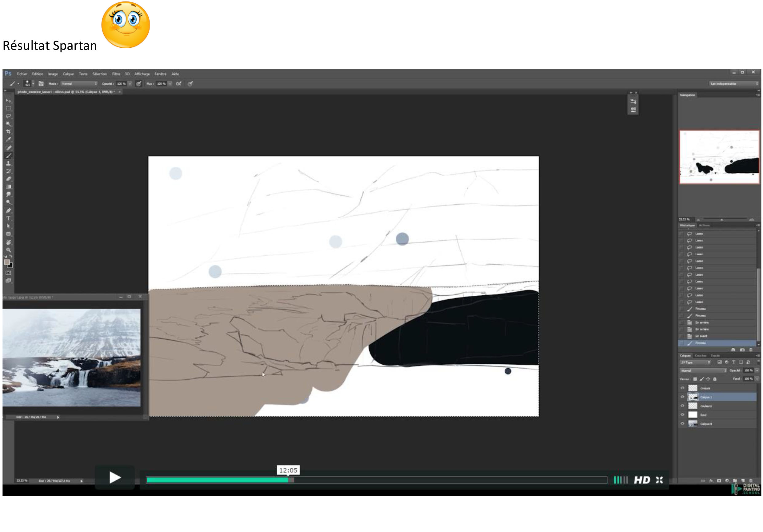Activate the Zoom magnifier tool
Screen dimensions: 763x532
[x=8, y=250]
